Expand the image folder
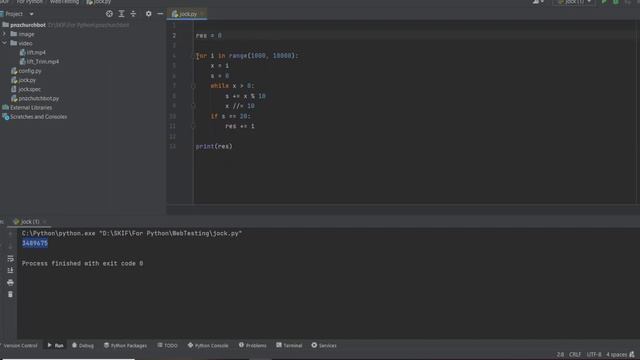This screenshot has height=360, width=640. pos(4,34)
